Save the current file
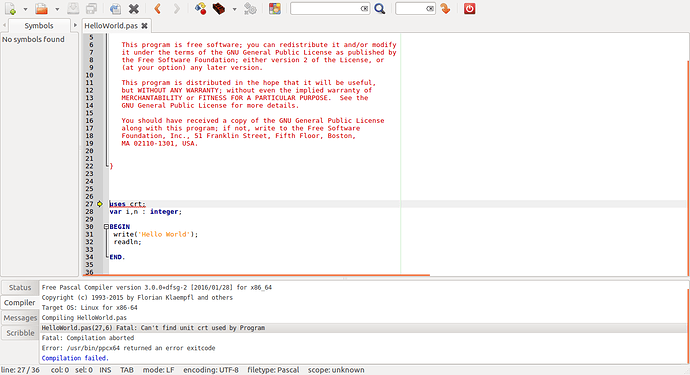Screen dimensions: 690x375 pos(73,9)
